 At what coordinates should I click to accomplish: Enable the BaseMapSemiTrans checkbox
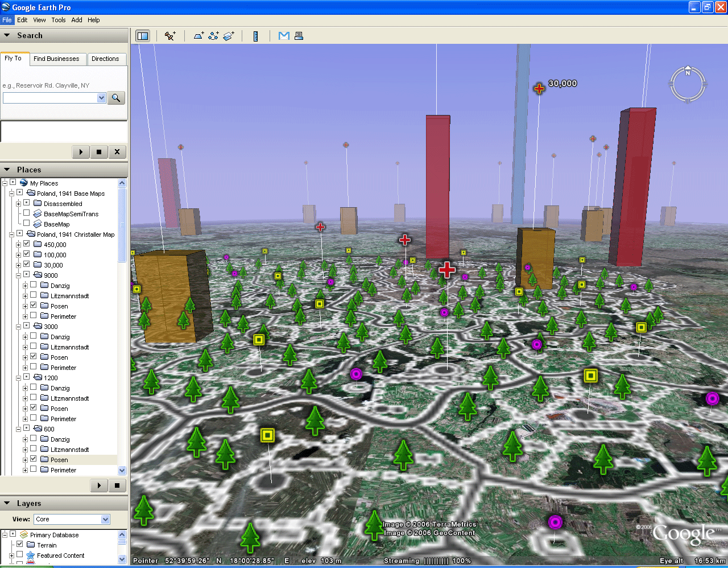pyautogui.click(x=26, y=213)
